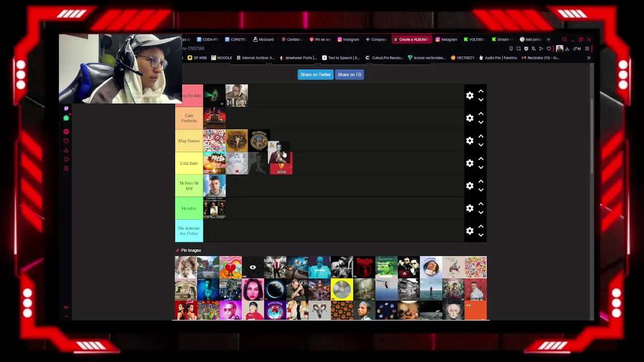
Task: Open the Cutout.Pro bookmark
Action: [x=384, y=58]
